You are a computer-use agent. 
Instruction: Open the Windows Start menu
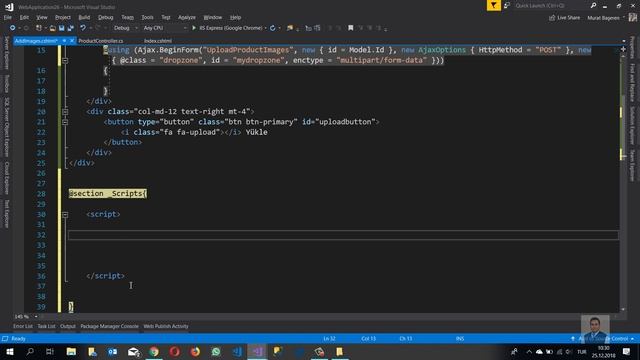pos(9,351)
